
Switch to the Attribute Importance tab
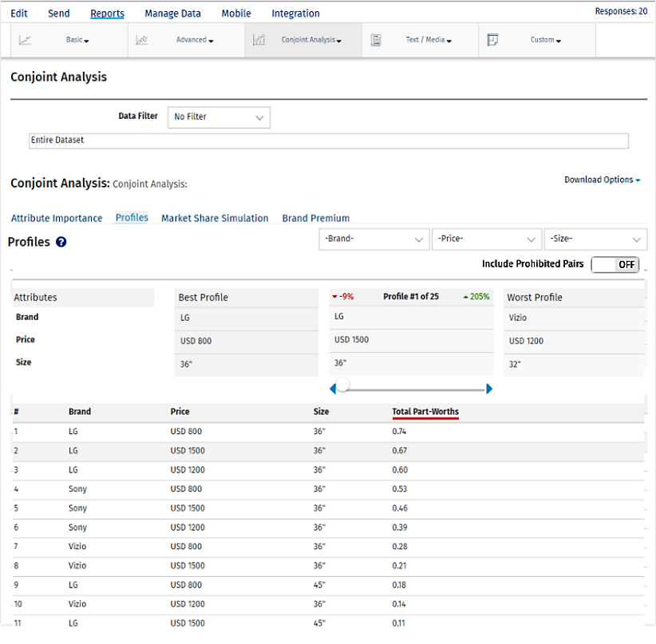[57, 218]
